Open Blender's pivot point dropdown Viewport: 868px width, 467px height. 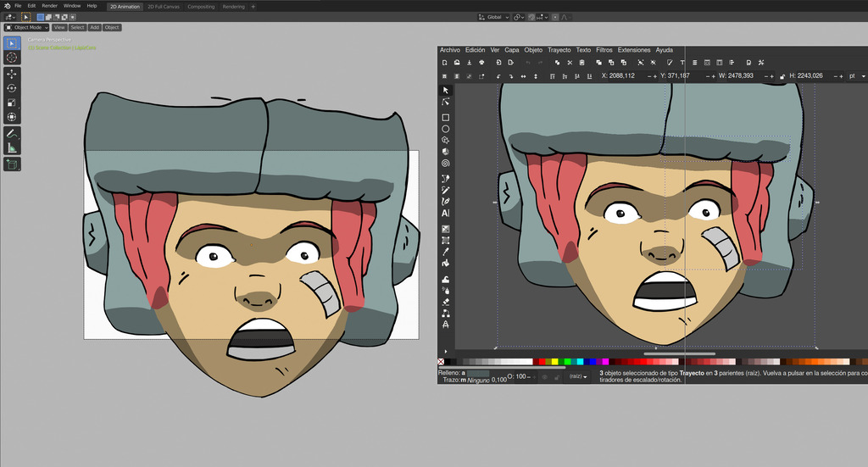pos(519,17)
